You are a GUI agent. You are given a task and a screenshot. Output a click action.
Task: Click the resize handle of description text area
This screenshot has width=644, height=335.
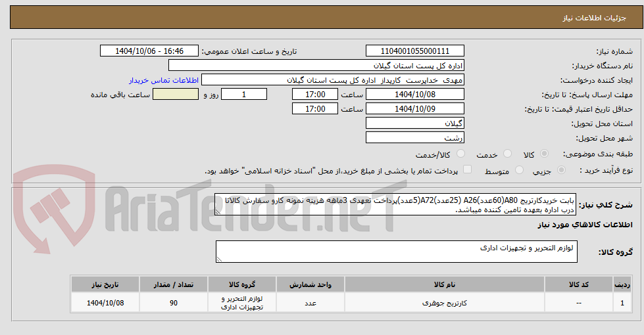(218, 212)
